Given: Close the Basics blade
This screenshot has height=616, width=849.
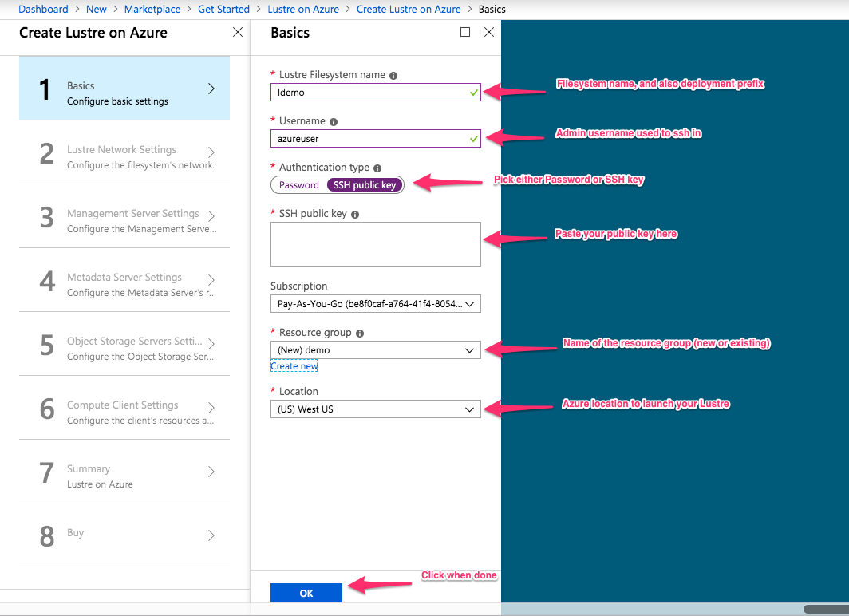Looking at the screenshot, I should pos(489,32).
